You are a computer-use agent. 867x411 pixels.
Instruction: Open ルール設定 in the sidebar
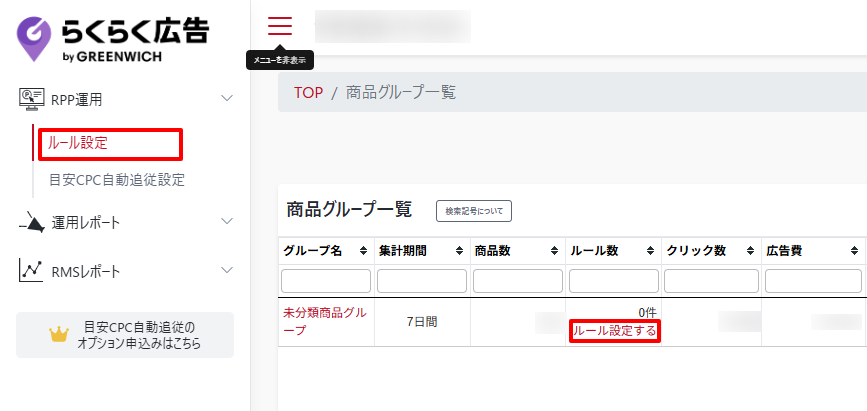pos(78,143)
